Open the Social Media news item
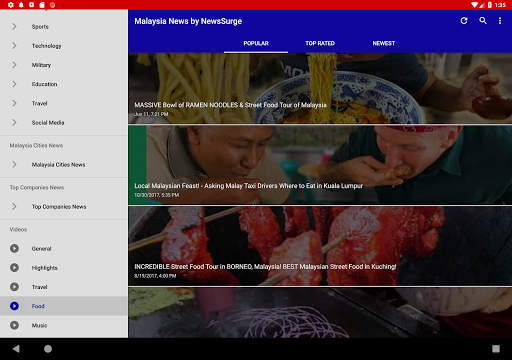This screenshot has width=512, height=360. (x=64, y=122)
